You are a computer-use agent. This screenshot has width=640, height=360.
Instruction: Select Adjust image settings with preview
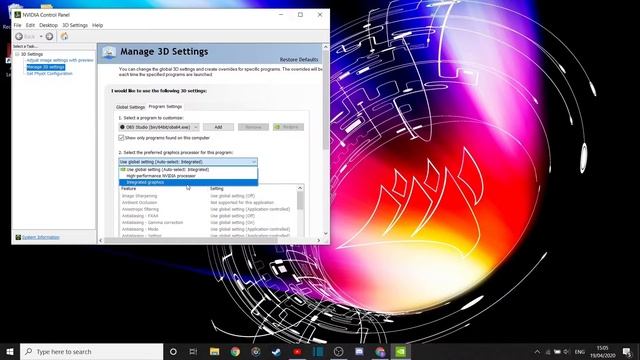[60, 60]
